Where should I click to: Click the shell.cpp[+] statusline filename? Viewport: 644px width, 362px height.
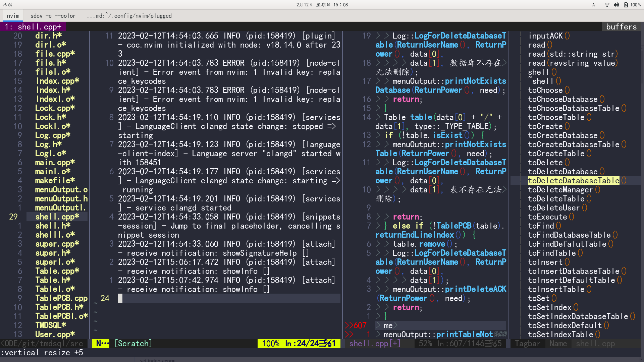(375, 344)
